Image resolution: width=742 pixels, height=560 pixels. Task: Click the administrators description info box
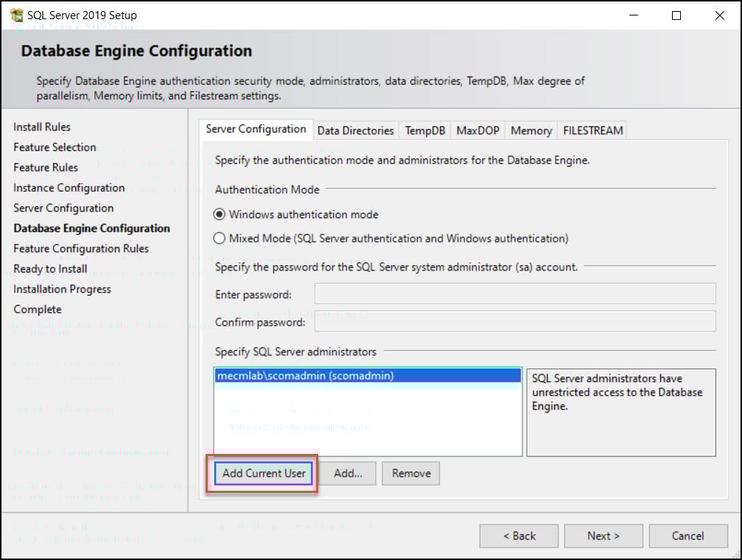621,413
